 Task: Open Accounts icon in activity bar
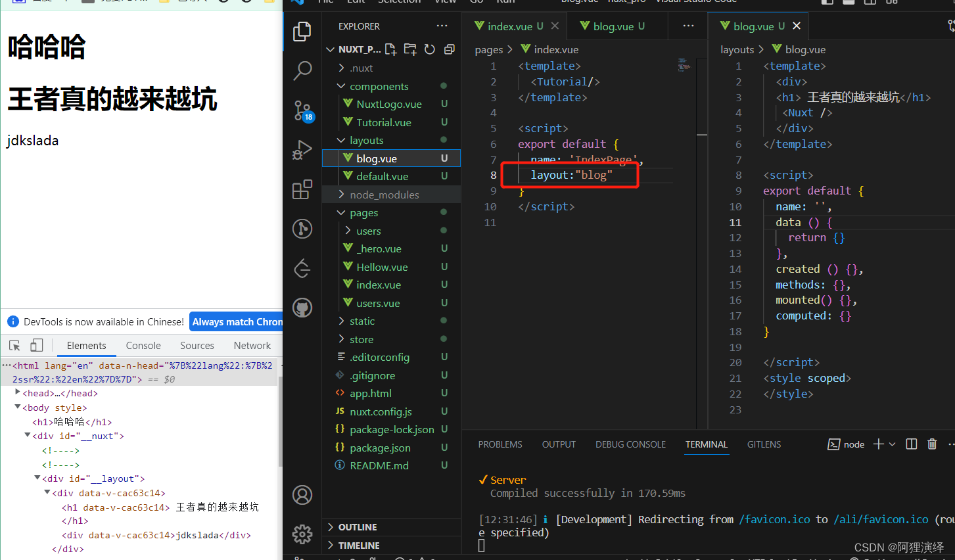(x=302, y=495)
